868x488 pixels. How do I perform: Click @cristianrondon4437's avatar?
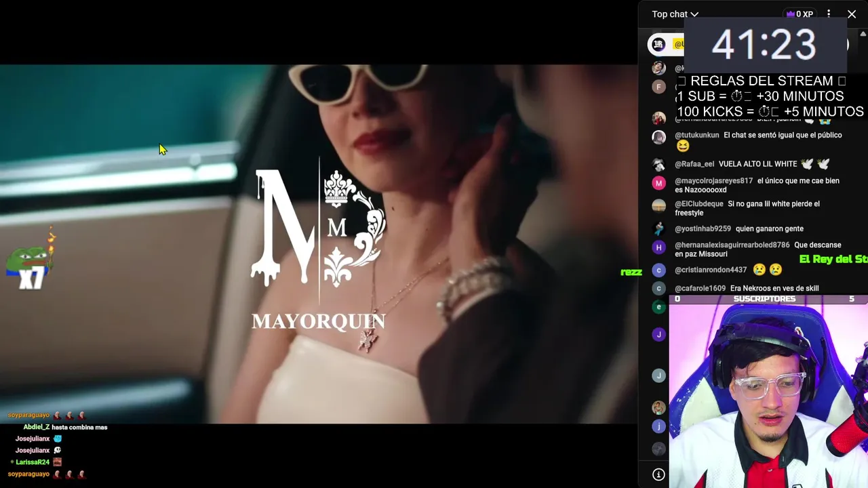658,270
